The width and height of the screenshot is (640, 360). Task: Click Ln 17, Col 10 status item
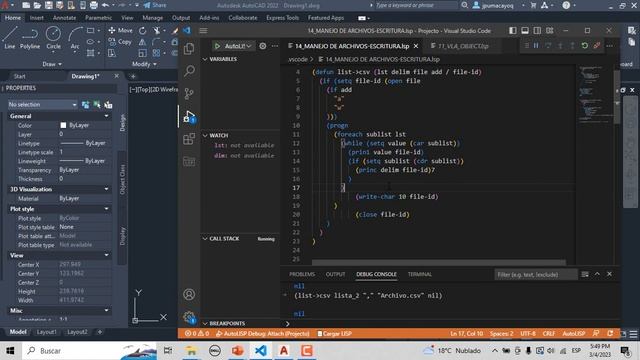[x=466, y=333]
